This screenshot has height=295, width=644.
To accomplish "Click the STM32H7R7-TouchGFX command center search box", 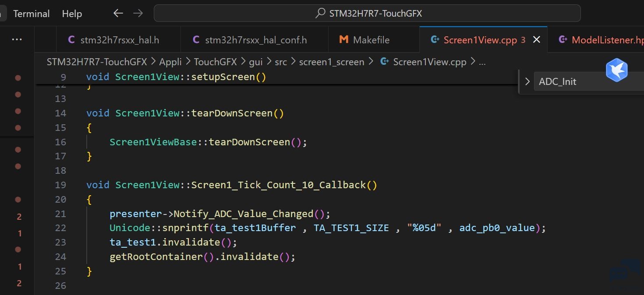I will tap(375, 14).
